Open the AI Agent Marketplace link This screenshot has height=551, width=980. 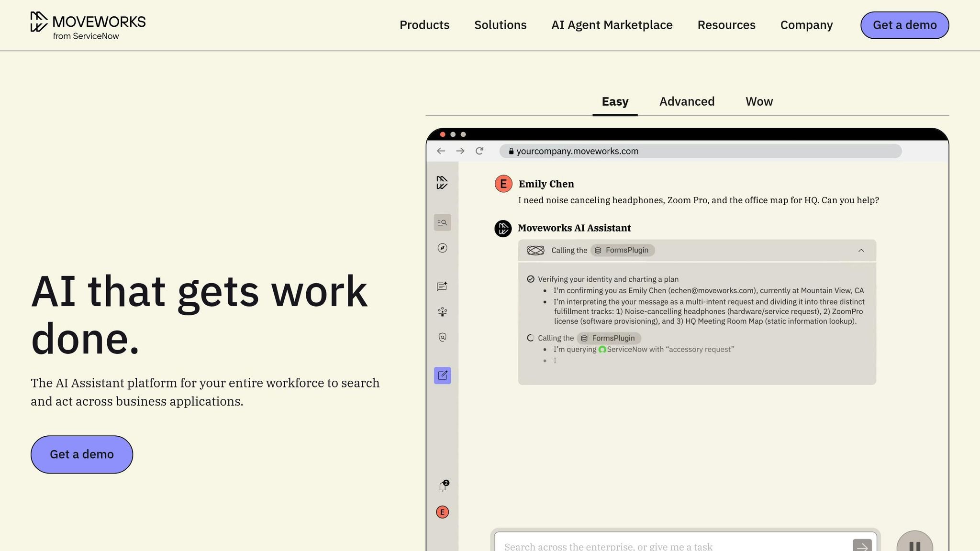(612, 25)
